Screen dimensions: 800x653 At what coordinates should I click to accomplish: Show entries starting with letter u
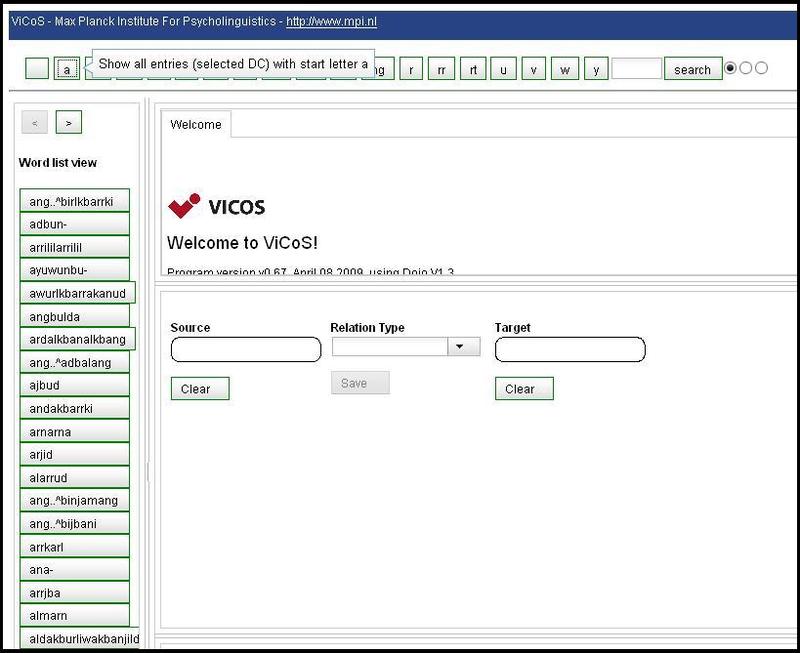click(x=503, y=68)
